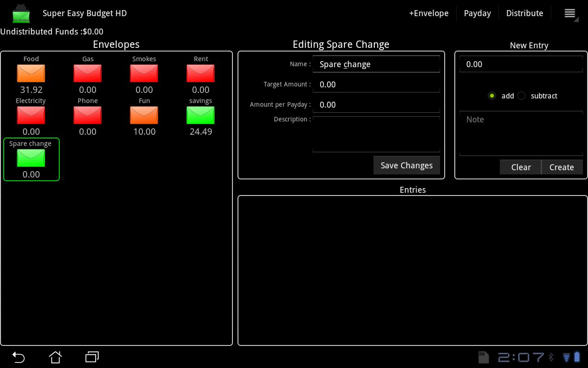Click the savings balance 24.49
588x368 pixels.
tap(201, 132)
